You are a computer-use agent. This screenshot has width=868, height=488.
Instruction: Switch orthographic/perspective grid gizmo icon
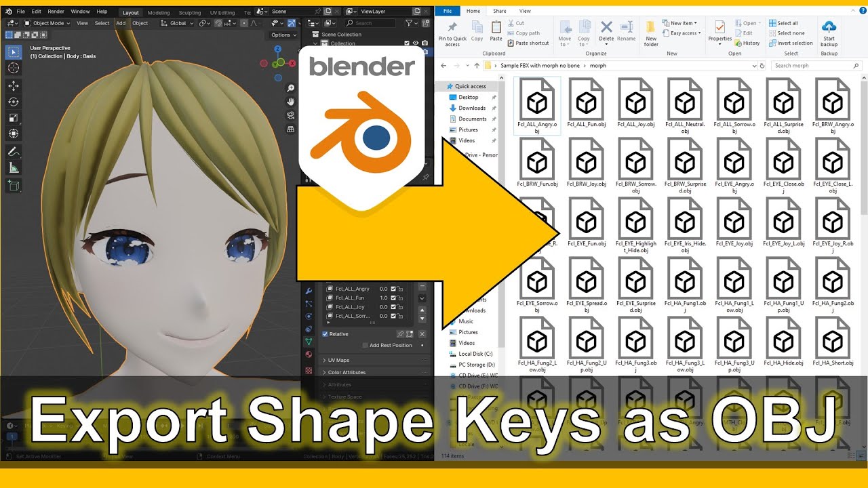tap(291, 129)
